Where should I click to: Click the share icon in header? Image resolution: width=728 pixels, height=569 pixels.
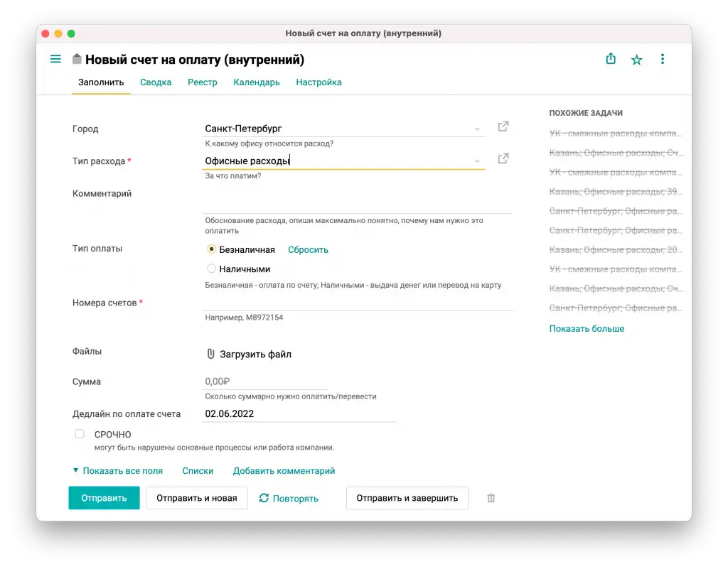[x=611, y=59]
